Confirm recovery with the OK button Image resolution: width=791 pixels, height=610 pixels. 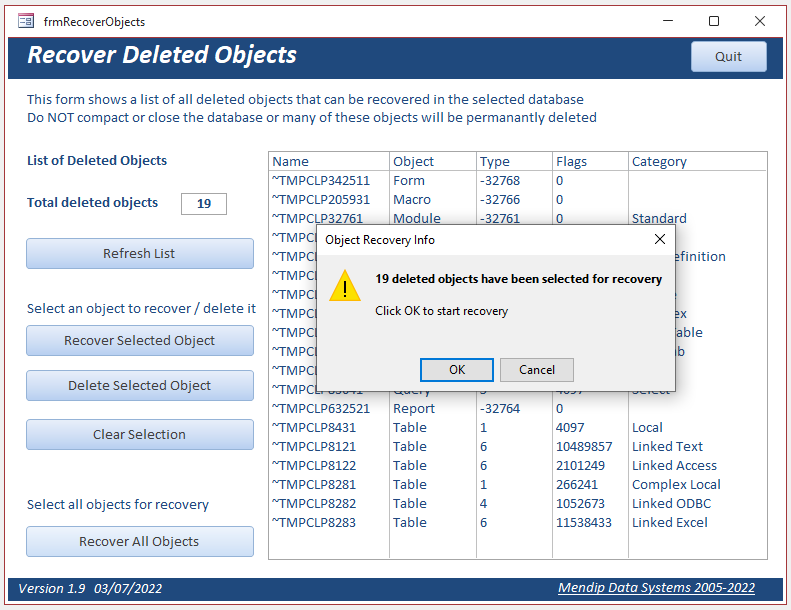tap(457, 370)
